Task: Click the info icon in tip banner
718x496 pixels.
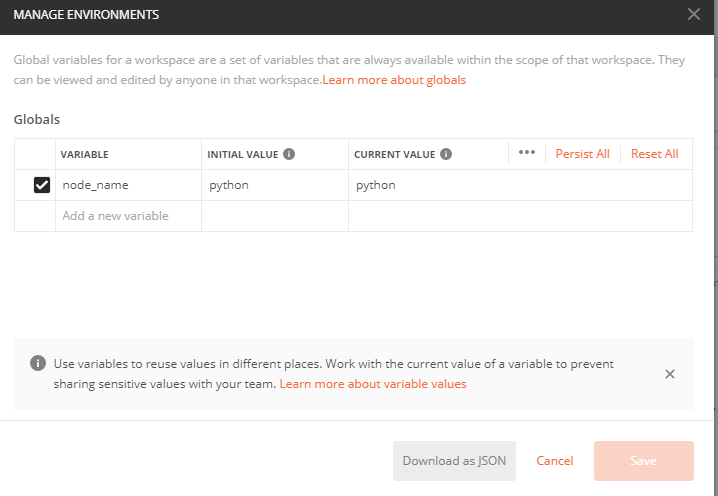Action: click(38, 364)
